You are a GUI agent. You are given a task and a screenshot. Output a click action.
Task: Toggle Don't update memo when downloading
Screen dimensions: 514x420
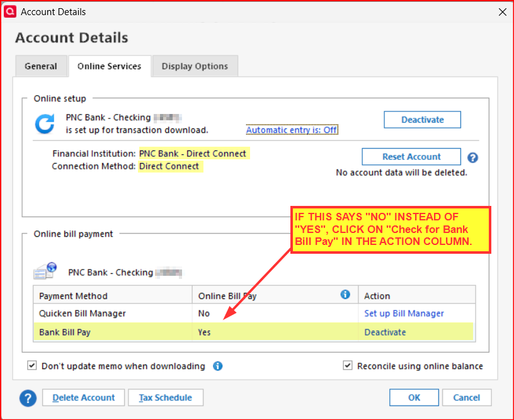31,365
